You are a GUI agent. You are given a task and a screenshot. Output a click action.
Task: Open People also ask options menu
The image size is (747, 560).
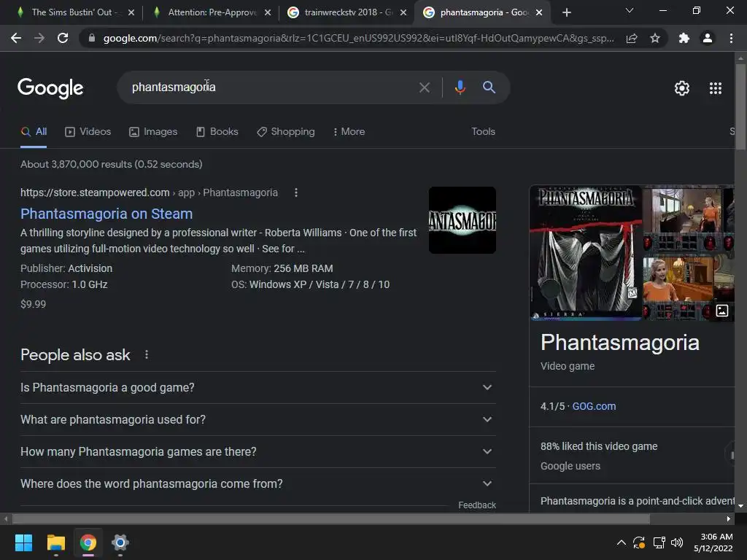coord(146,355)
